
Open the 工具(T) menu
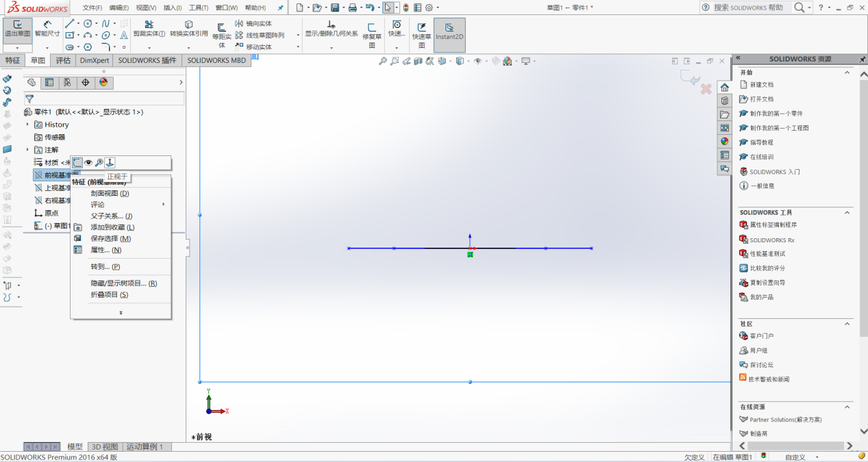[199, 8]
